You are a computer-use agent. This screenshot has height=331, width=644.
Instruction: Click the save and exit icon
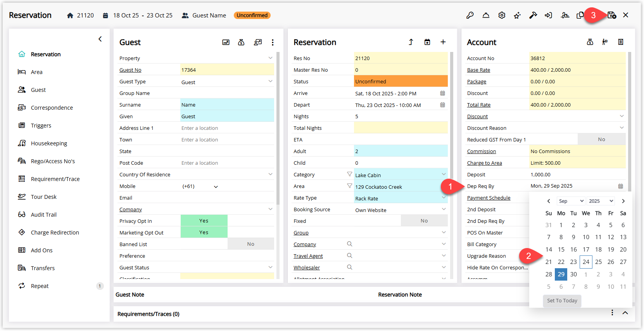612,15
